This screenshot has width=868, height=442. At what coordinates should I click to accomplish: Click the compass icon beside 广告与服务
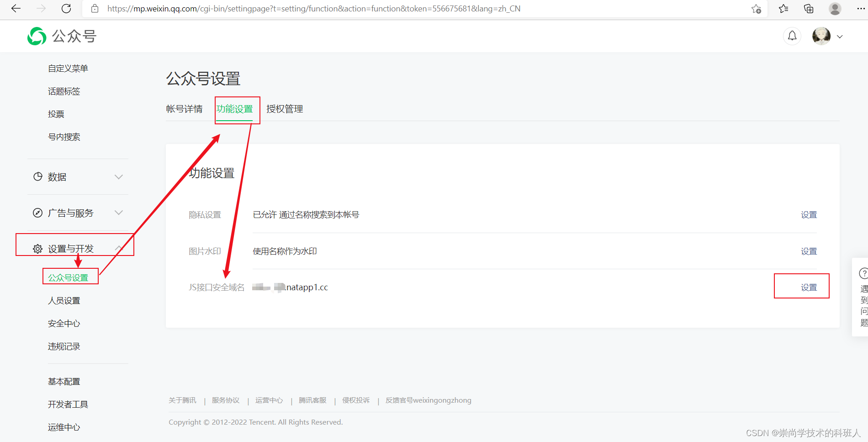pyautogui.click(x=37, y=213)
